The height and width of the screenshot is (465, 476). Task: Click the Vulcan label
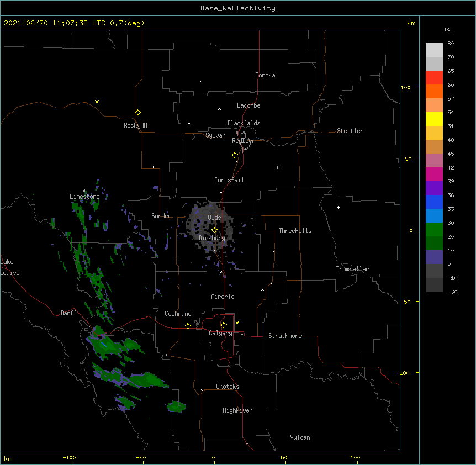(300, 437)
